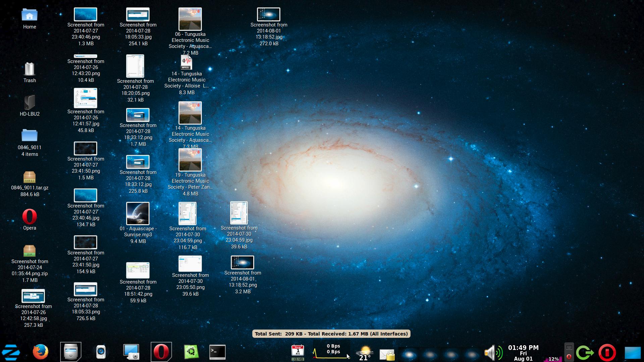
Task: Open the clock showing 01:49 PM
Action: tap(523, 353)
